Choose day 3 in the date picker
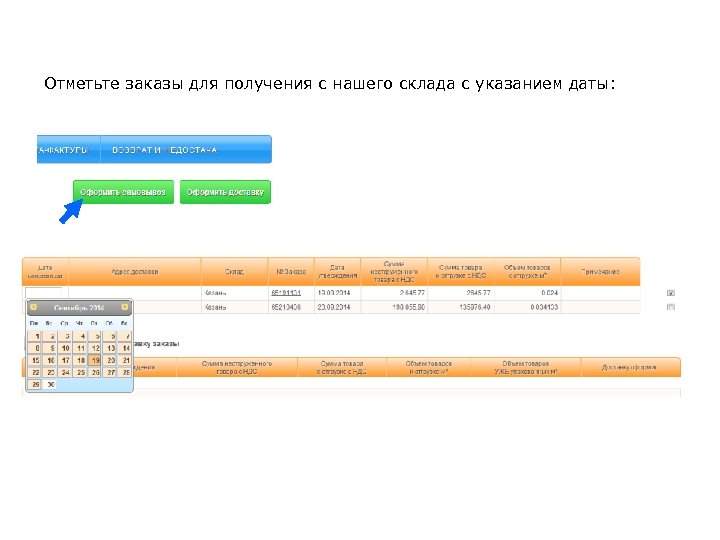720x540 pixels. (x=65, y=337)
